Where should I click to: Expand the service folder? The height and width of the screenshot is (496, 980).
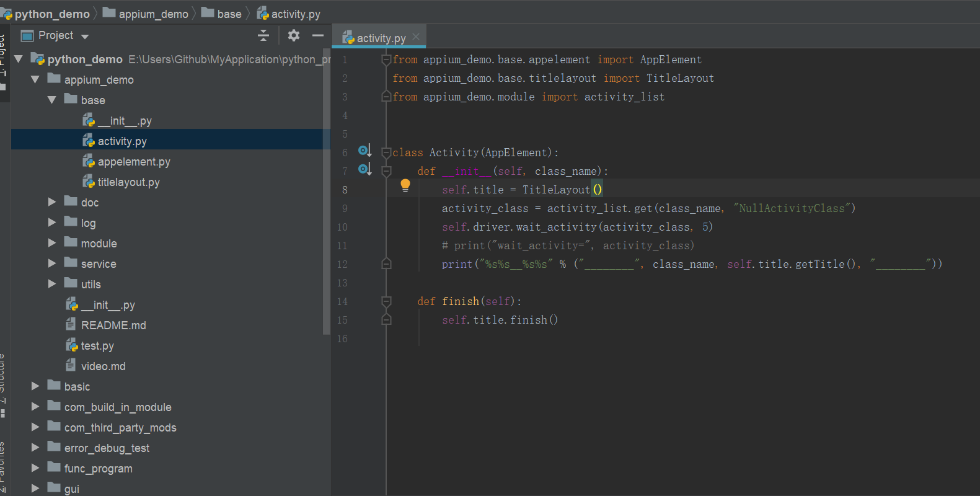pyautogui.click(x=52, y=263)
